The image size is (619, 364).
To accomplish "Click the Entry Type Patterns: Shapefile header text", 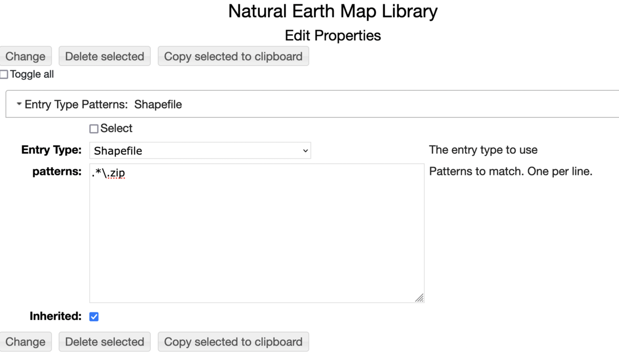I will point(103,104).
